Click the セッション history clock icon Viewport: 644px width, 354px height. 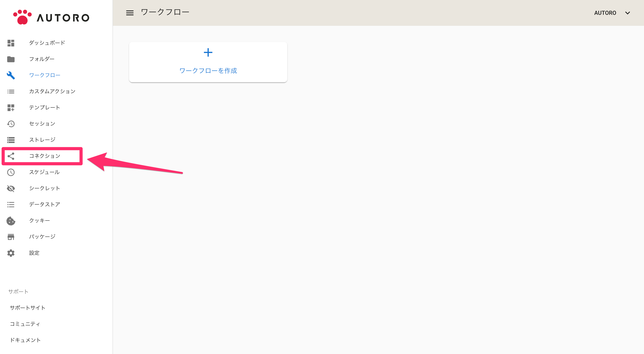pyautogui.click(x=11, y=123)
